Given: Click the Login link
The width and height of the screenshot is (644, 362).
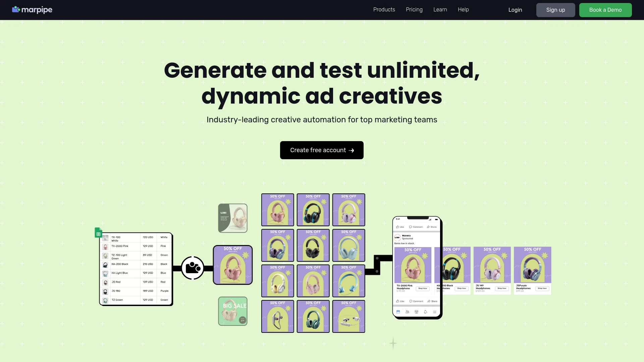Looking at the screenshot, I should (x=515, y=10).
